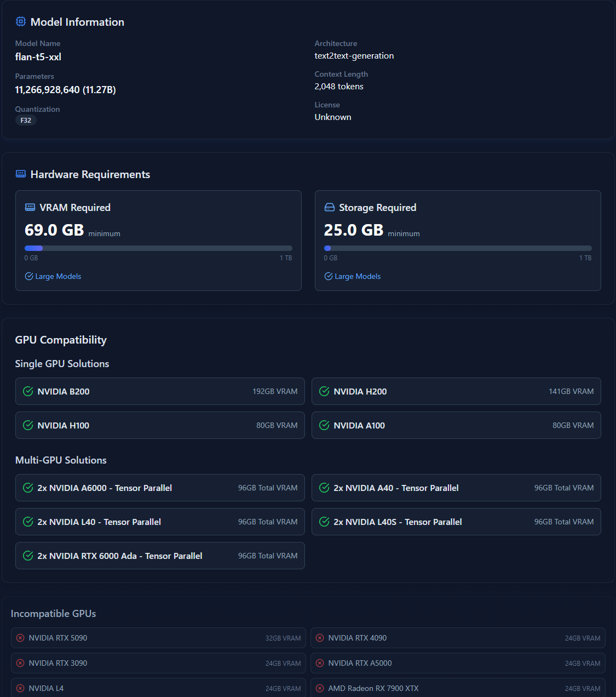Expand the NVIDIA H200 compatibility entry
The width and height of the screenshot is (616, 697).
pos(456,391)
